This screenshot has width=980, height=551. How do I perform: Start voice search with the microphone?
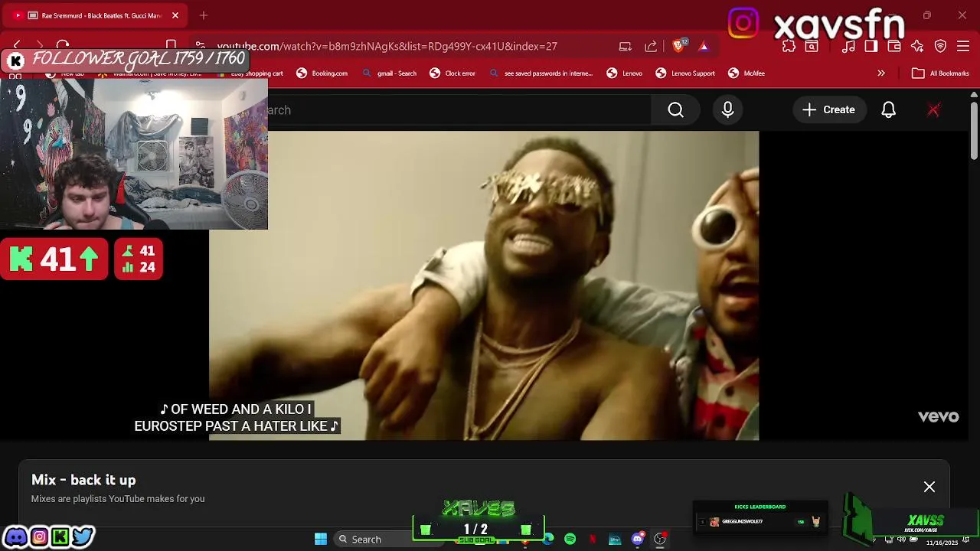coord(728,110)
